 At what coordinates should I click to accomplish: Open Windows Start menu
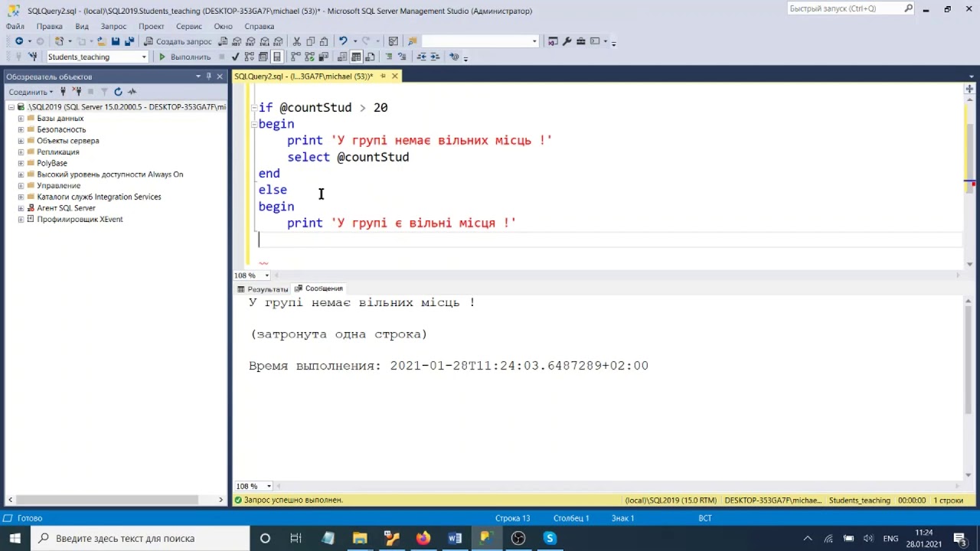(x=15, y=538)
